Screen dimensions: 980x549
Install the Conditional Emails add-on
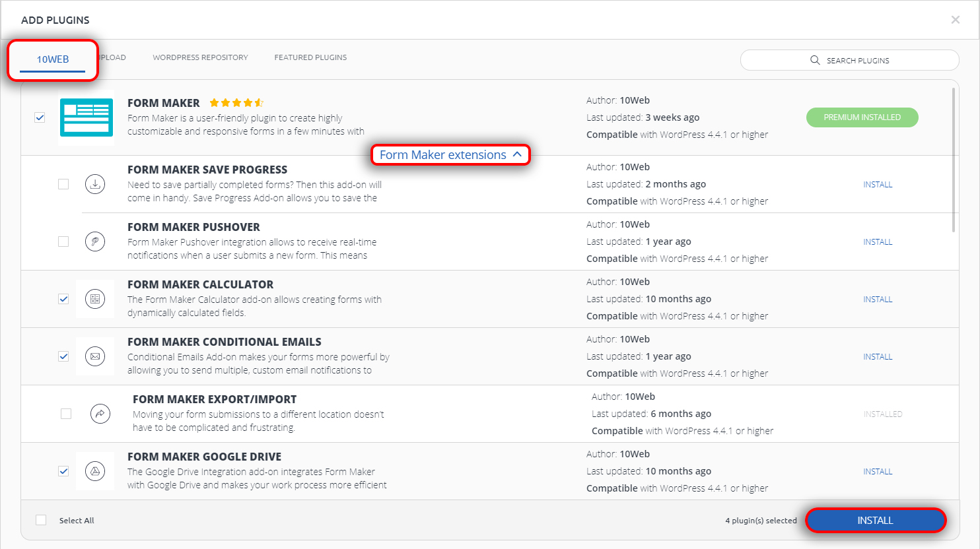tap(878, 357)
